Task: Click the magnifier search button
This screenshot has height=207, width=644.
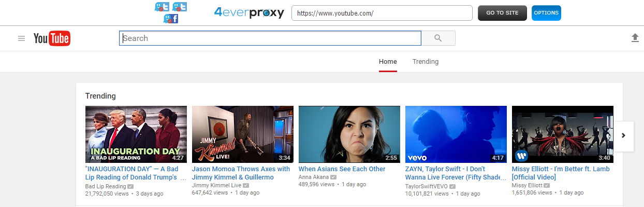Action: (438, 38)
